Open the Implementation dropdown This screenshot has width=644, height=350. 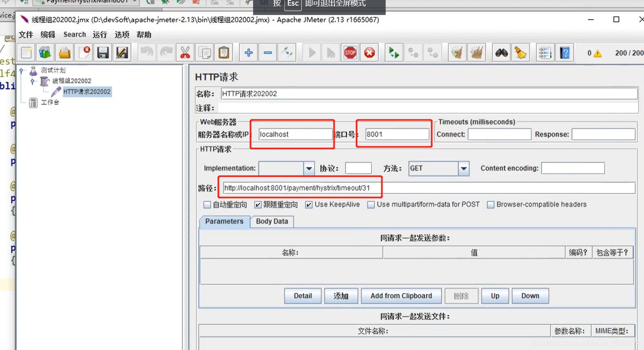[x=309, y=168]
